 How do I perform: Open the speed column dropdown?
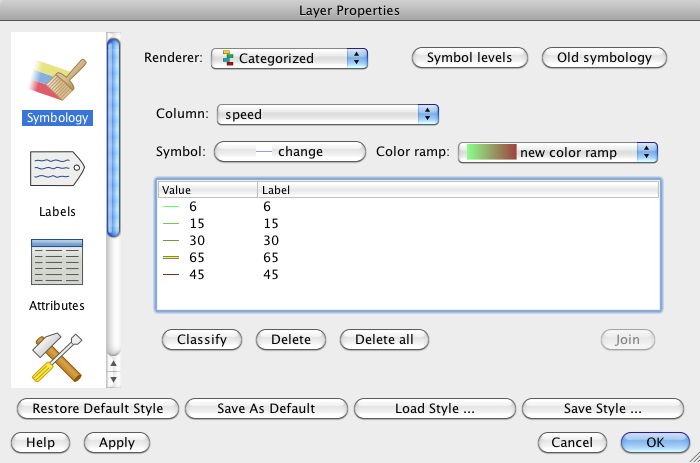pos(328,114)
